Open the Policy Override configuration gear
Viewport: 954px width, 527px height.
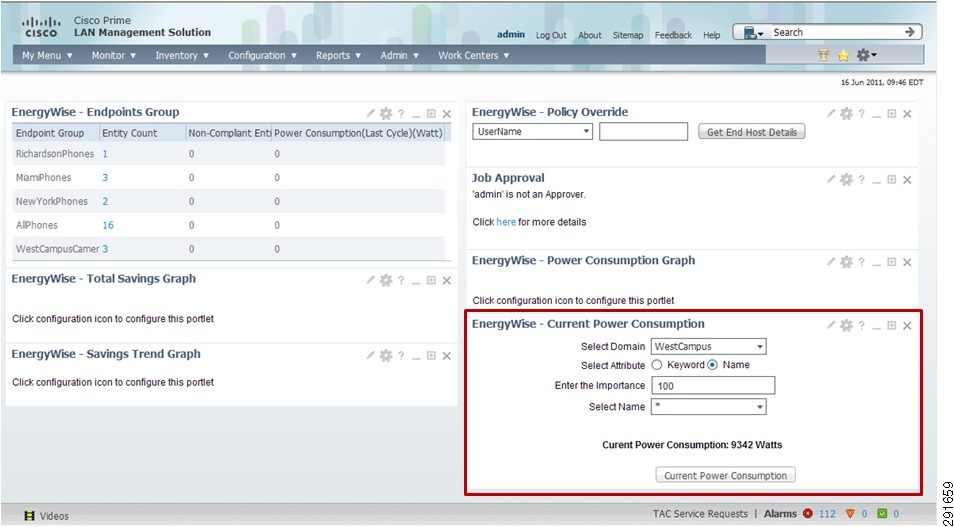[846, 113]
